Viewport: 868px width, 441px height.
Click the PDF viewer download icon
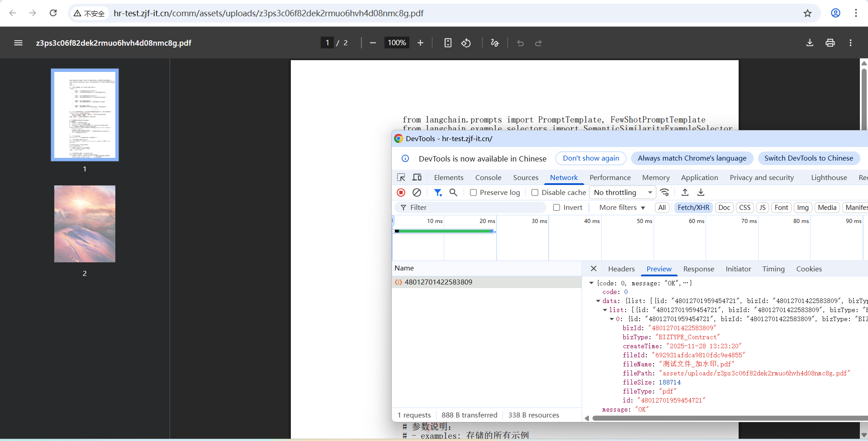tap(810, 43)
